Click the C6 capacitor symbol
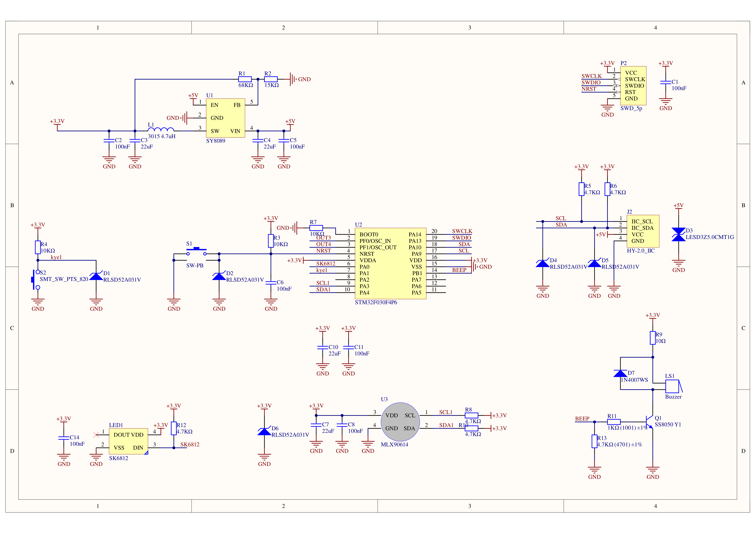This screenshot has height=534, width=756. click(x=271, y=283)
